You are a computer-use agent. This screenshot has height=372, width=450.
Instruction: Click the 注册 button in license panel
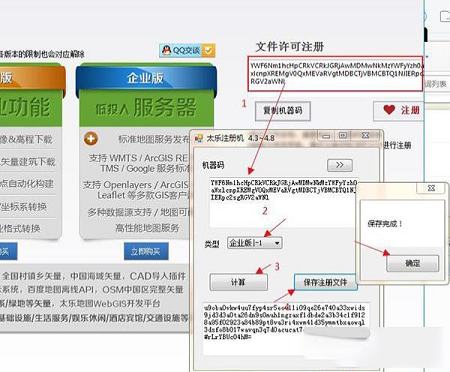399,110
